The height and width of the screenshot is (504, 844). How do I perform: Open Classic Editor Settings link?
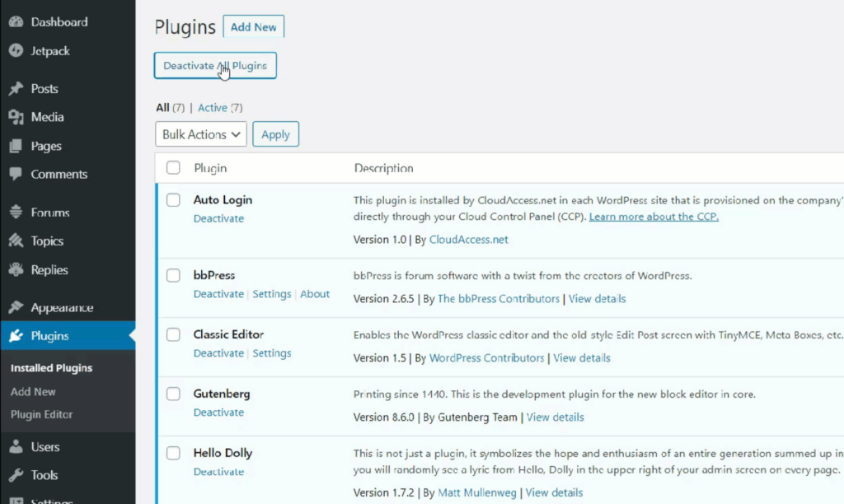pos(272,352)
